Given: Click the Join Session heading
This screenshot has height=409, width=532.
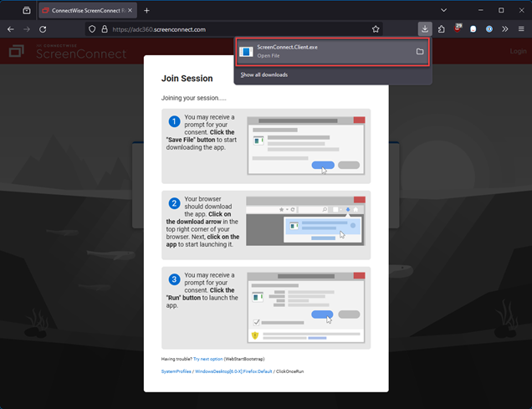Looking at the screenshot, I should (x=187, y=79).
